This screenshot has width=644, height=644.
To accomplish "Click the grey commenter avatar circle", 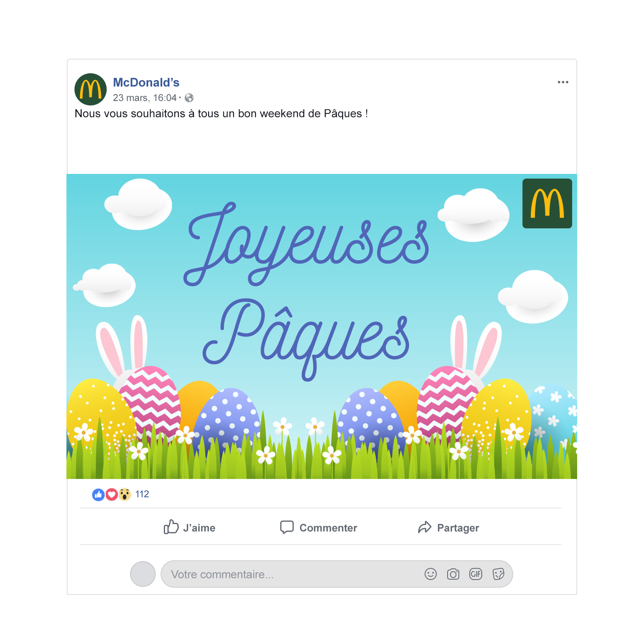I will click(x=143, y=574).
